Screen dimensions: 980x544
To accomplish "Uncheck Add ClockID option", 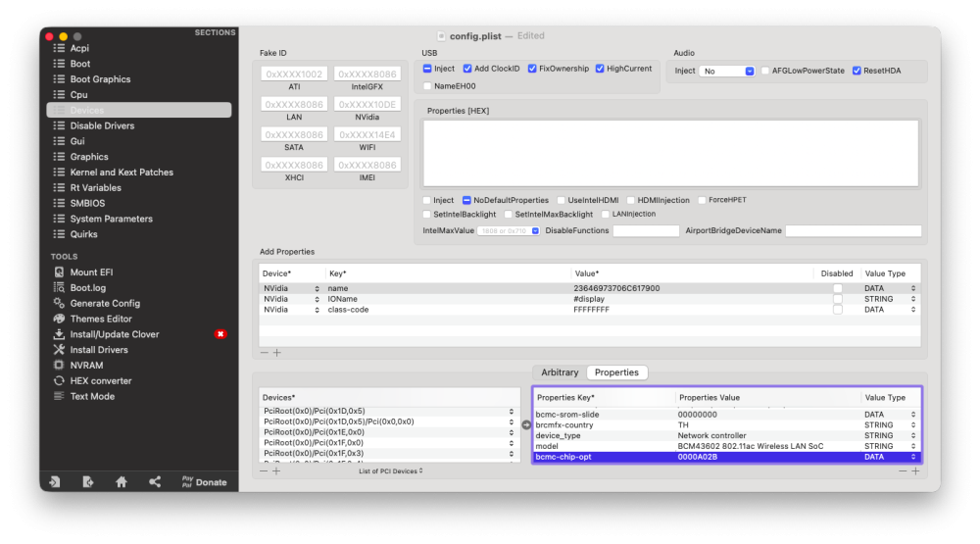I will 467,69.
